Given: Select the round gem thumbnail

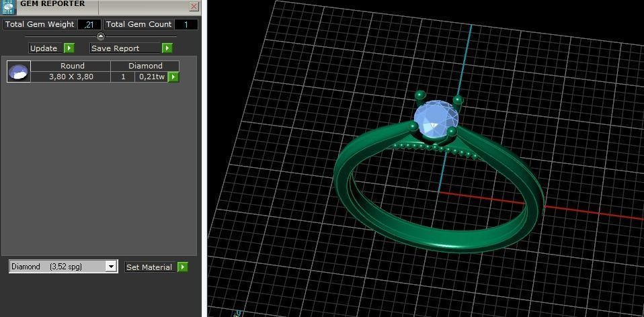Looking at the screenshot, I should pyautogui.click(x=18, y=72).
